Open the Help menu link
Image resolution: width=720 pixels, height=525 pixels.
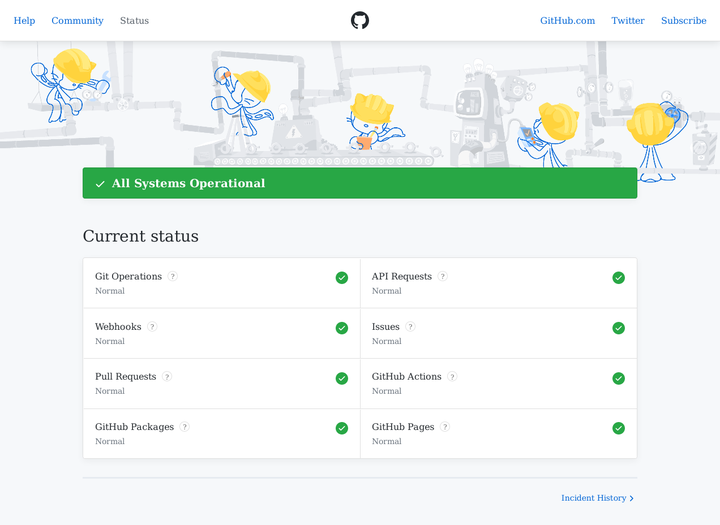[24, 21]
